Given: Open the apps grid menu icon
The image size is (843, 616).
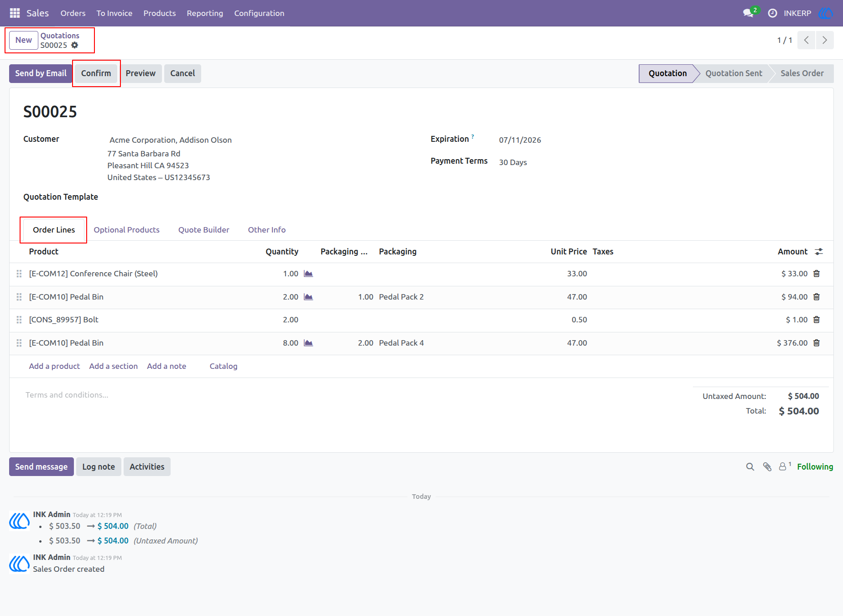Looking at the screenshot, I should (x=15, y=13).
